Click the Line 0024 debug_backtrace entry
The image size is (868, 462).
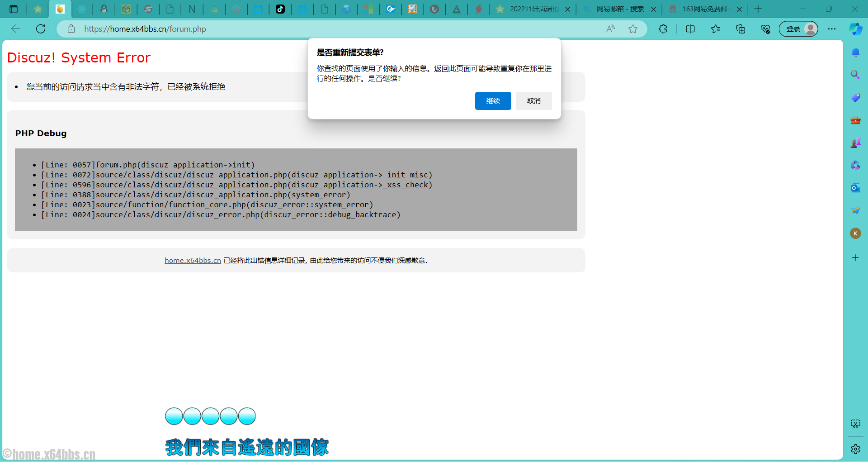221,214
